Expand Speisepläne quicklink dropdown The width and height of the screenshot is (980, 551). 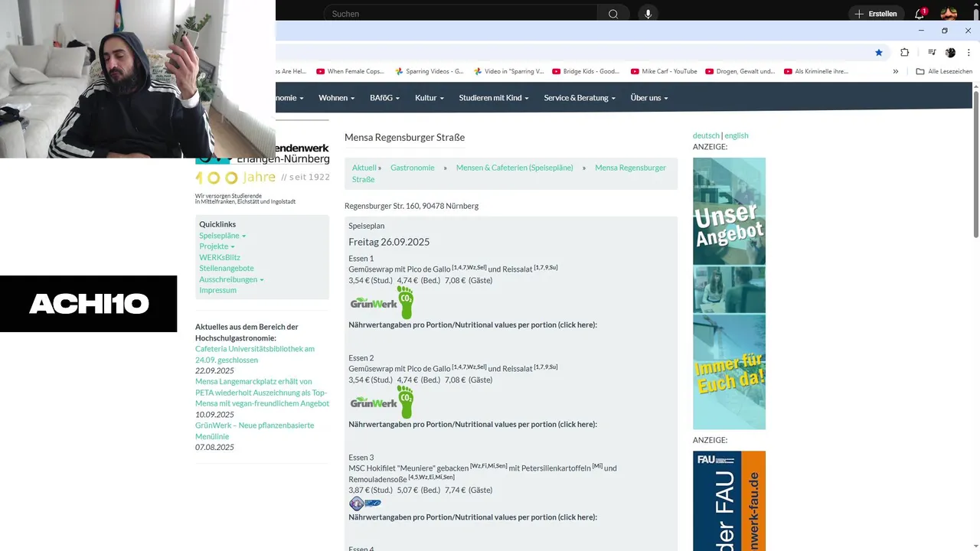(x=223, y=236)
